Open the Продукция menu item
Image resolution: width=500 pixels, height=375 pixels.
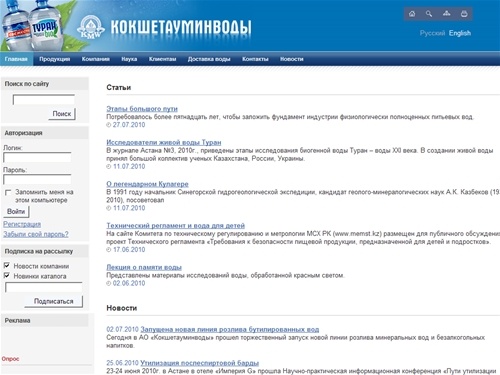pyautogui.click(x=55, y=59)
